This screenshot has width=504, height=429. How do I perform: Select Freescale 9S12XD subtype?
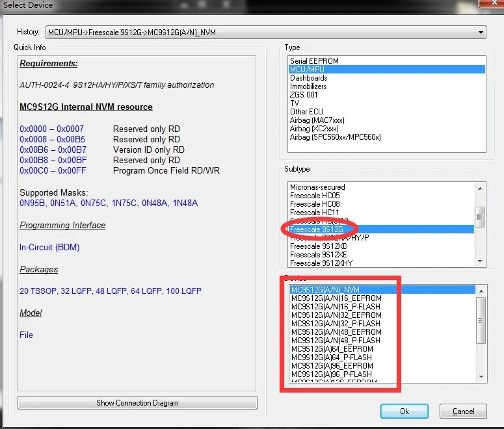click(x=381, y=246)
